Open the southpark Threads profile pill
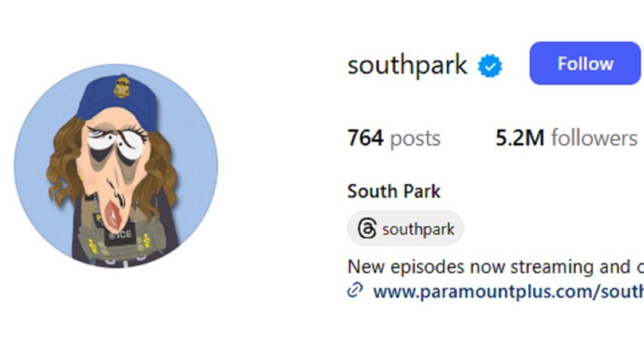Screen dimensions: 644x362 pyautogui.click(x=406, y=228)
